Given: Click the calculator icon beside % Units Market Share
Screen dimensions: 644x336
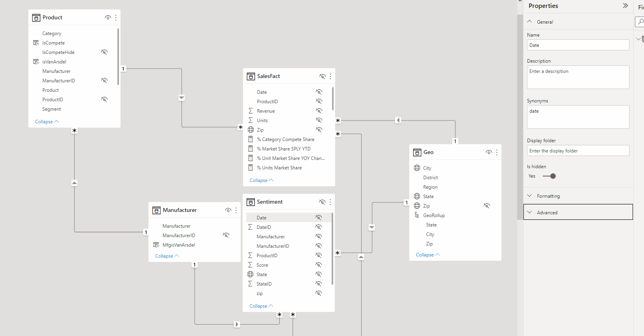Looking at the screenshot, I should [x=251, y=167].
